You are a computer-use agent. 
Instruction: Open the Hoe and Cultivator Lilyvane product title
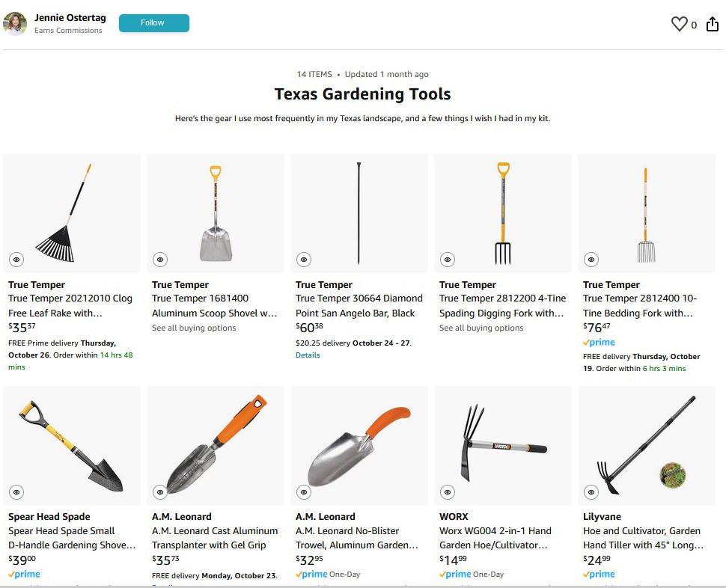pos(643,538)
